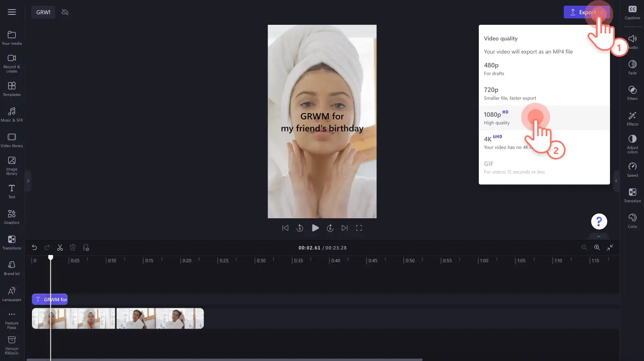Collapse the right property panel chevron
The width and height of the screenshot is (644, 361).
pyautogui.click(x=616, y=181)
